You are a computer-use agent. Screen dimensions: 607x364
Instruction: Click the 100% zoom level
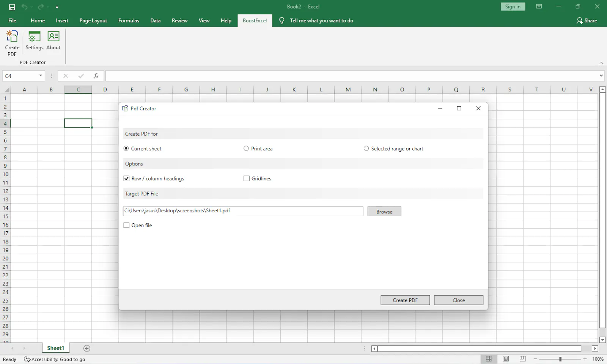pyautogui.click(x=598, y=359)
